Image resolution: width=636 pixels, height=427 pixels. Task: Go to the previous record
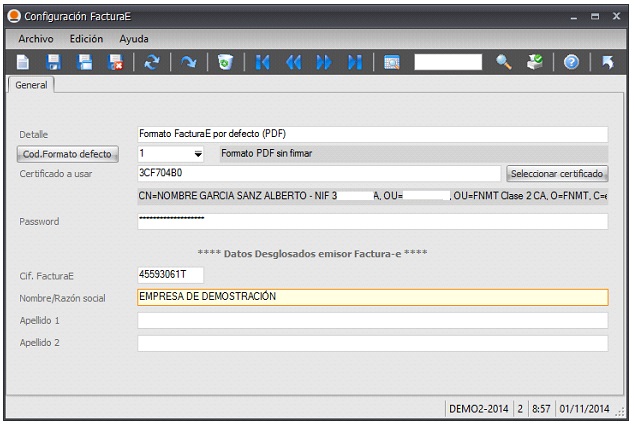293,62
